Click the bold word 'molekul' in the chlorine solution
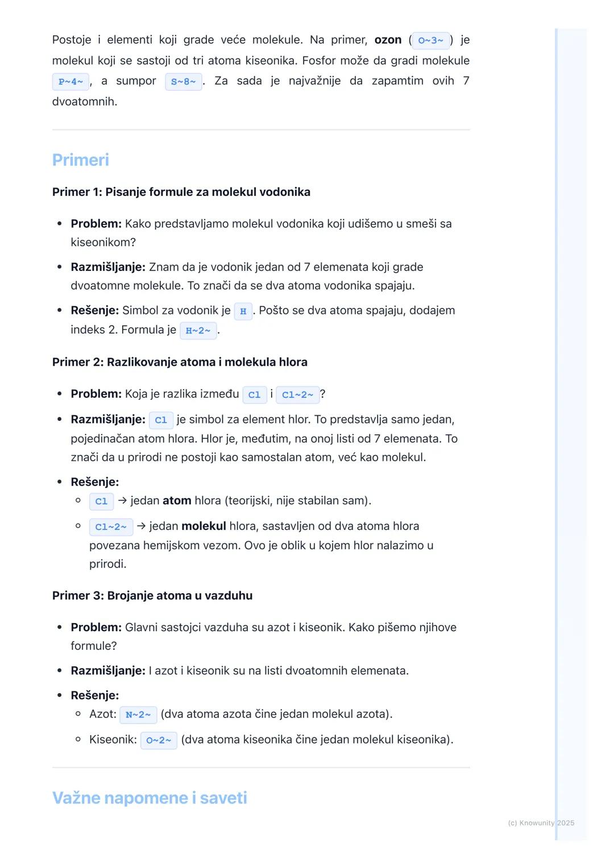Screen dimensions: 614x868 [204, 526]
